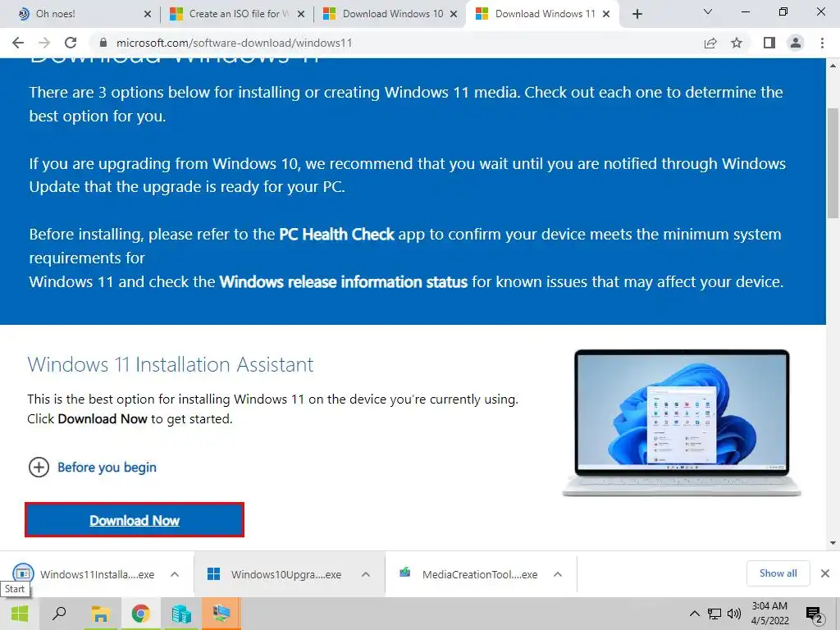840x630 pixels.
Task: Reload the Windows 11 download page
Action: (71, 43)
